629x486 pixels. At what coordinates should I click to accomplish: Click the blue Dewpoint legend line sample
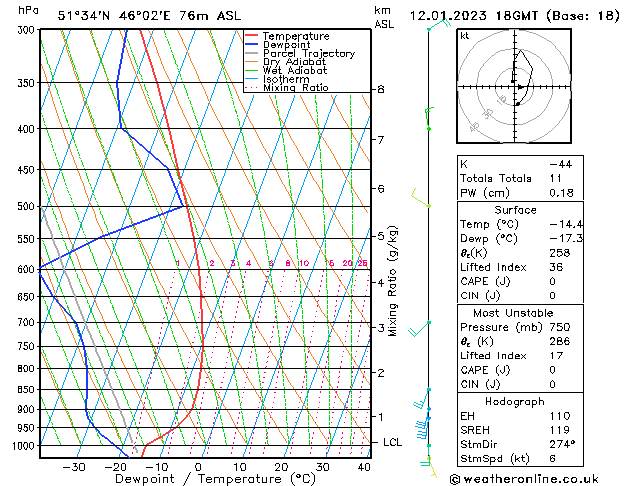252,44
